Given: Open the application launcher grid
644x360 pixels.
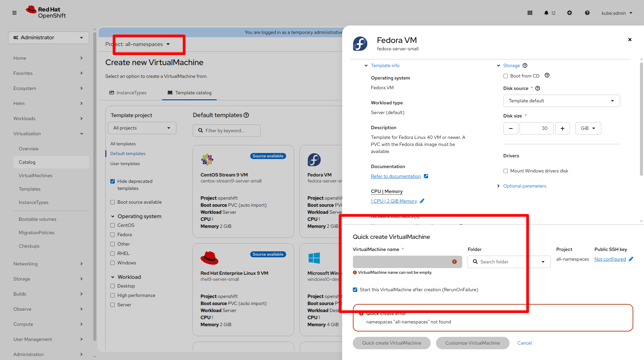Looking at the screenshot, I should [x=530, y=13].
